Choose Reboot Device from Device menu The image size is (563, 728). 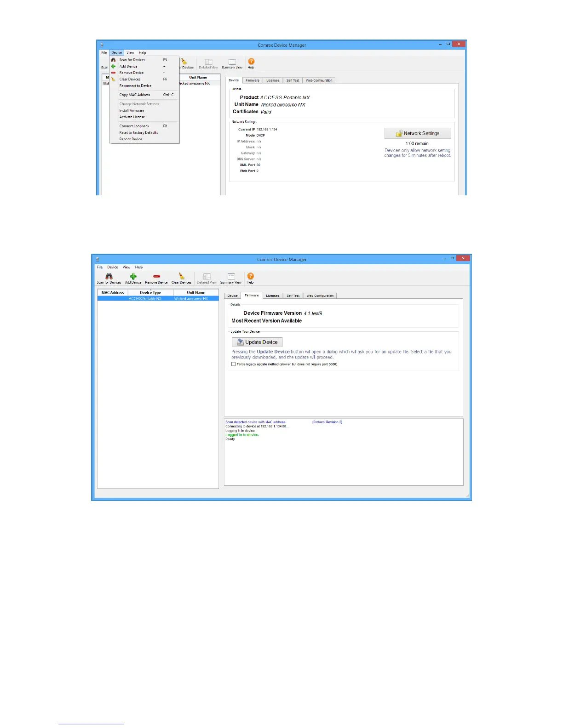click(x=144, y=139)
